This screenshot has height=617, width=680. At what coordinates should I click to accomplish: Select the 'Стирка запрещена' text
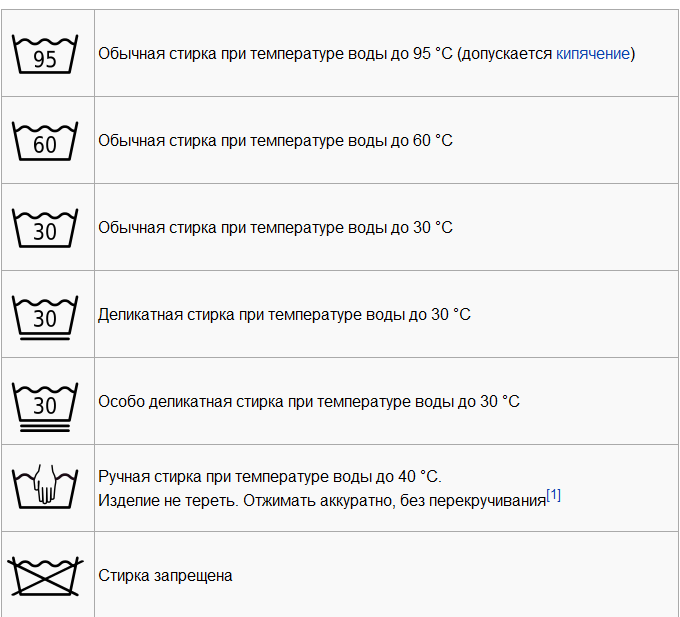[165, 576]
